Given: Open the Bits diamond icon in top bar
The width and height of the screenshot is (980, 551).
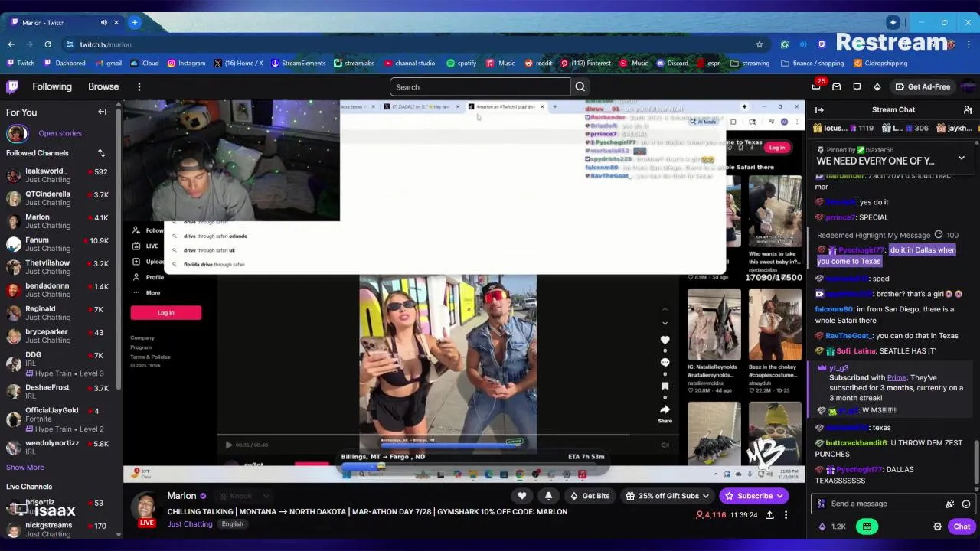Looking at the screenshot, I should tap(877, 86).
